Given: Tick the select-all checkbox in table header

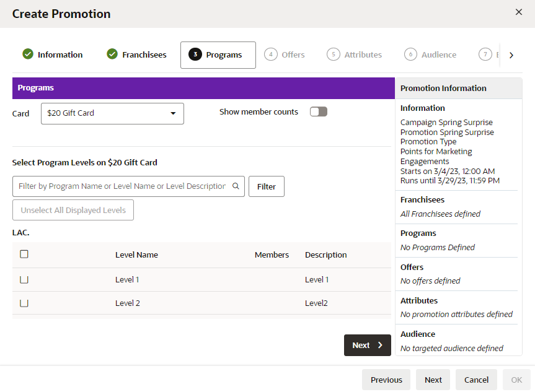Looking at the screenshot, I should (x=24, y=255).
